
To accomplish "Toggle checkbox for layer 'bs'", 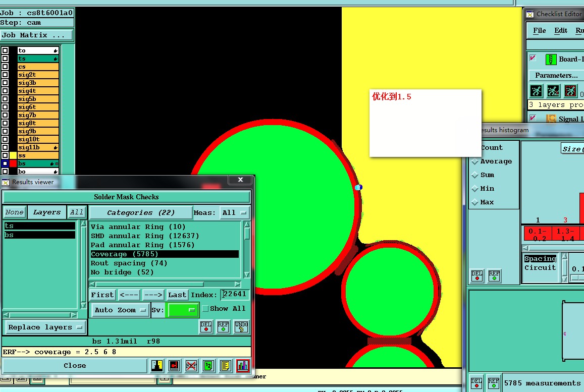I will [5, 163].
